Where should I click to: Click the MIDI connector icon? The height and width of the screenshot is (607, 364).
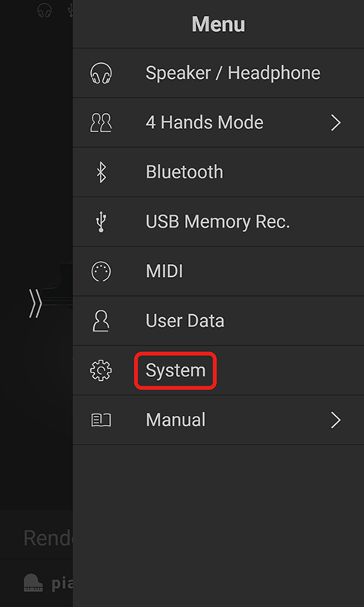point(101,272)
